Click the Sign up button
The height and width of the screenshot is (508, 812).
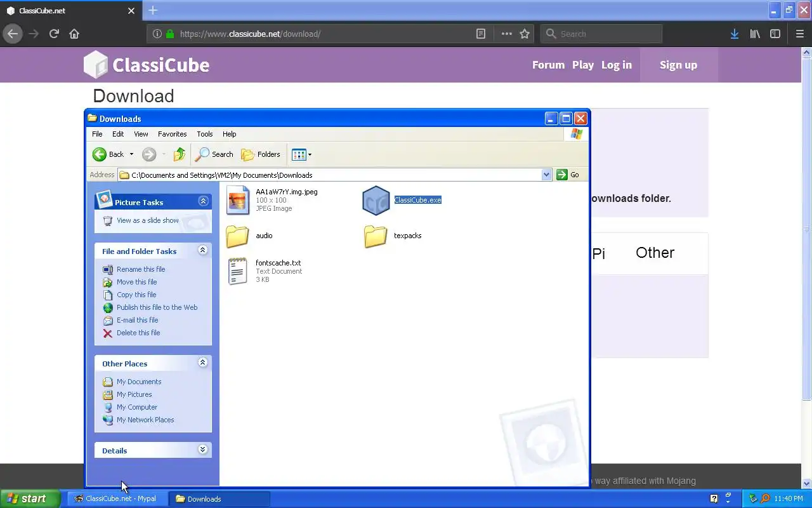pos(678,65)
